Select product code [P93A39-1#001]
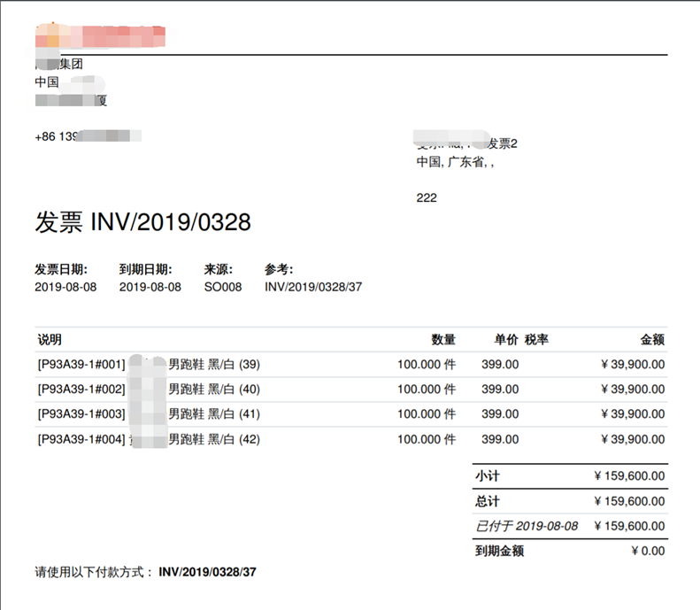This screenshot has width=700, height=610. [x=81, y=364]
